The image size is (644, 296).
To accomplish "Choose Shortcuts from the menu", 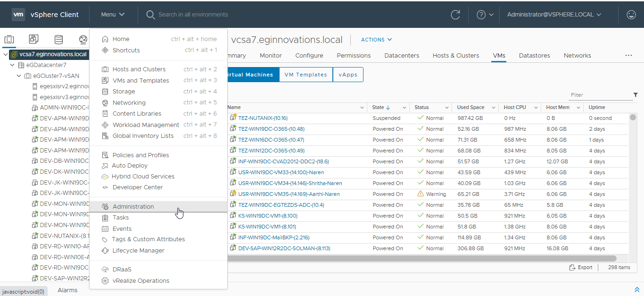I will click(x=158, y=50).
